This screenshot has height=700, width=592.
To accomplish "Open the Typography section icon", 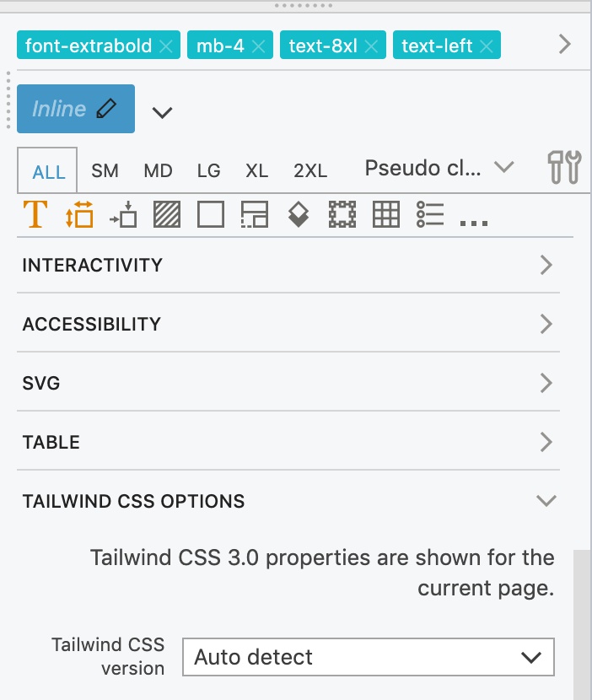I will click(x=35, y=214).
